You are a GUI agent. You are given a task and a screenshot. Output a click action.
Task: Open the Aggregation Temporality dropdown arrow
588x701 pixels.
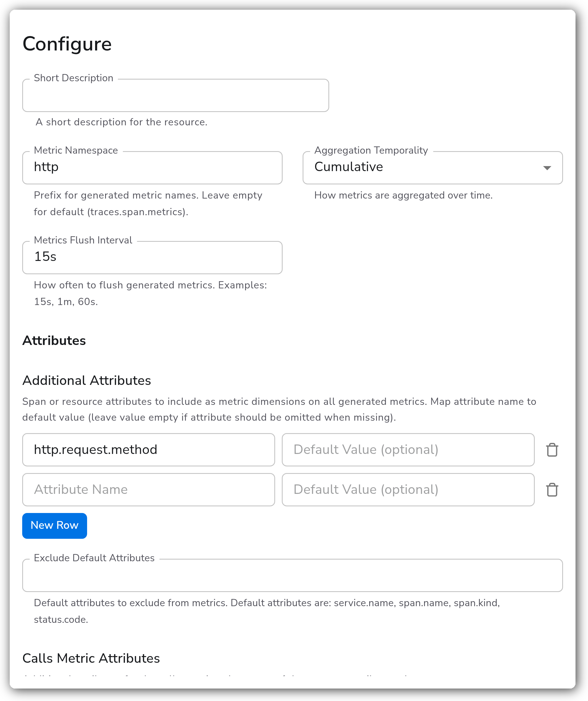click(547, 168)
